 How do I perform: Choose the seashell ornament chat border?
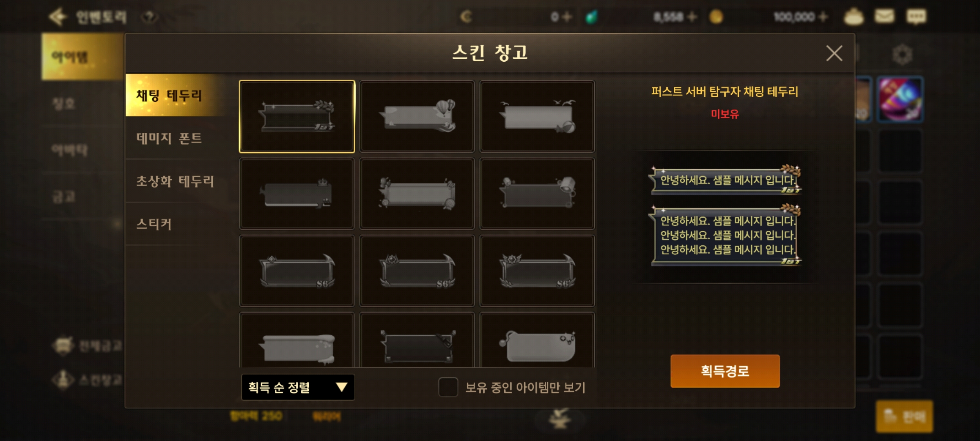pos(417,194)
